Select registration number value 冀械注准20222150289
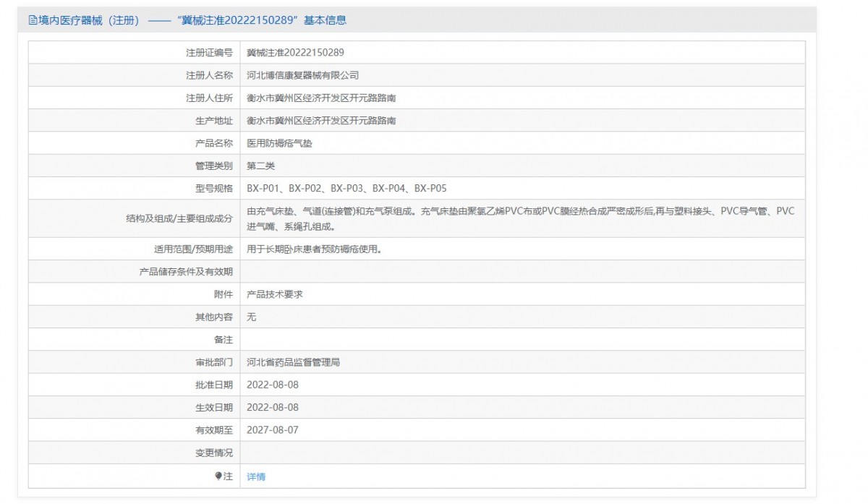 coord(295,53)
